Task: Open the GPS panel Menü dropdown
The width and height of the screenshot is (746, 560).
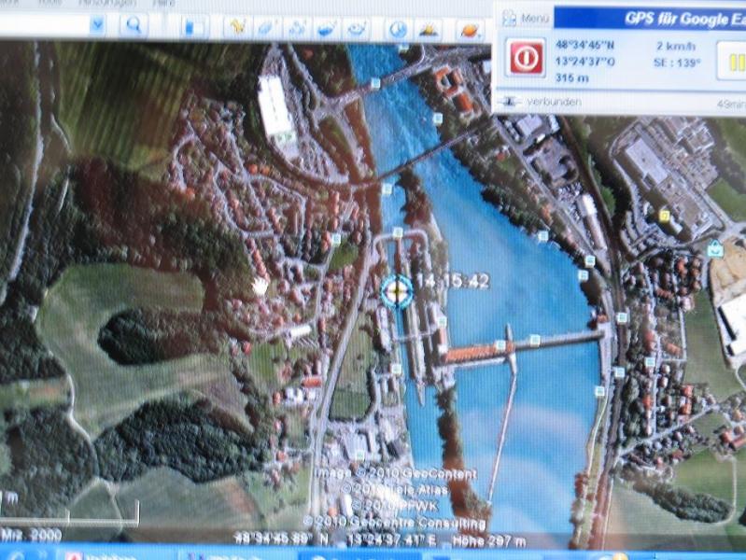Action: point(528,17)
